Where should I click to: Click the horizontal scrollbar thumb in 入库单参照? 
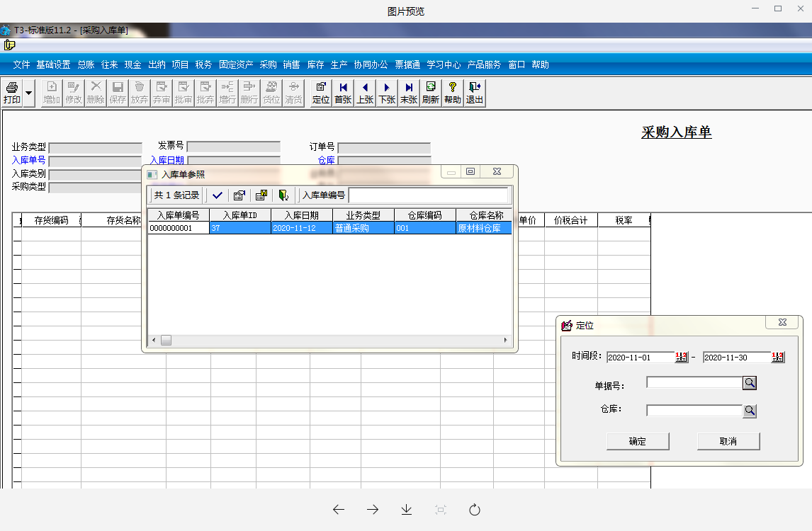click(166, 340)
